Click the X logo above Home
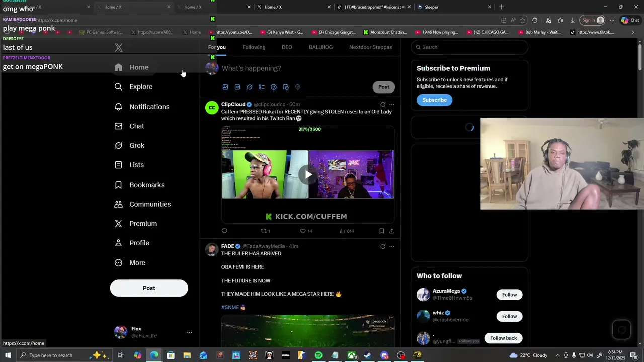 tap(119, 48)
